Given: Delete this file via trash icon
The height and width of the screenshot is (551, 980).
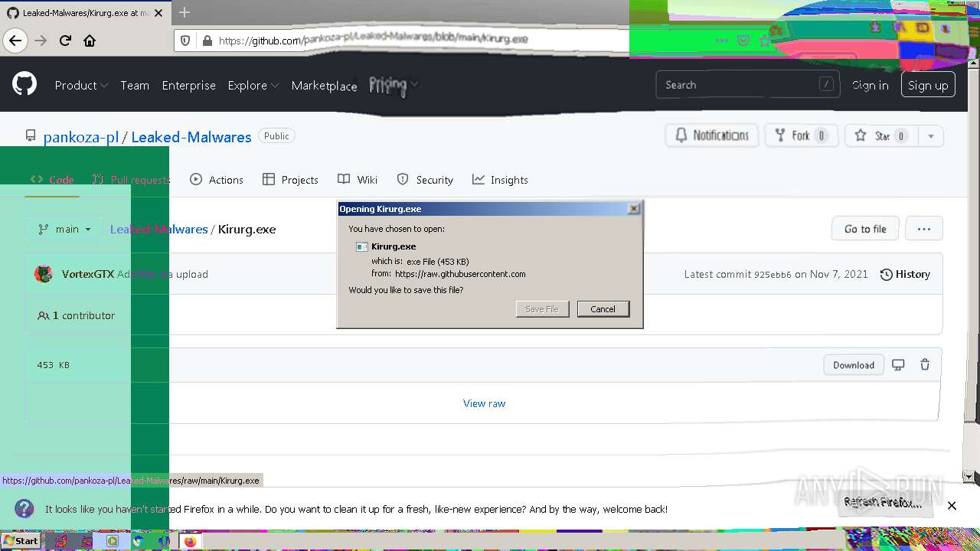Looking at the screenshot, I should pyautogui.click(x=925, y=365).
